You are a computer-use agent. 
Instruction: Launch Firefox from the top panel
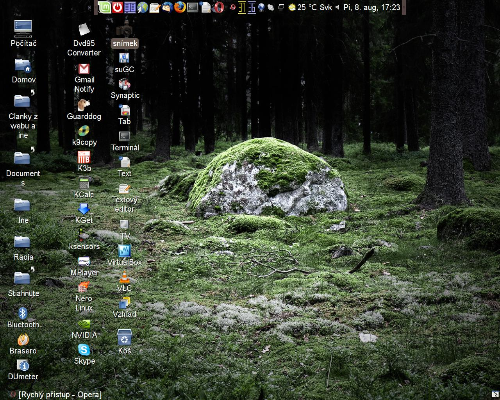coord(180,7)
